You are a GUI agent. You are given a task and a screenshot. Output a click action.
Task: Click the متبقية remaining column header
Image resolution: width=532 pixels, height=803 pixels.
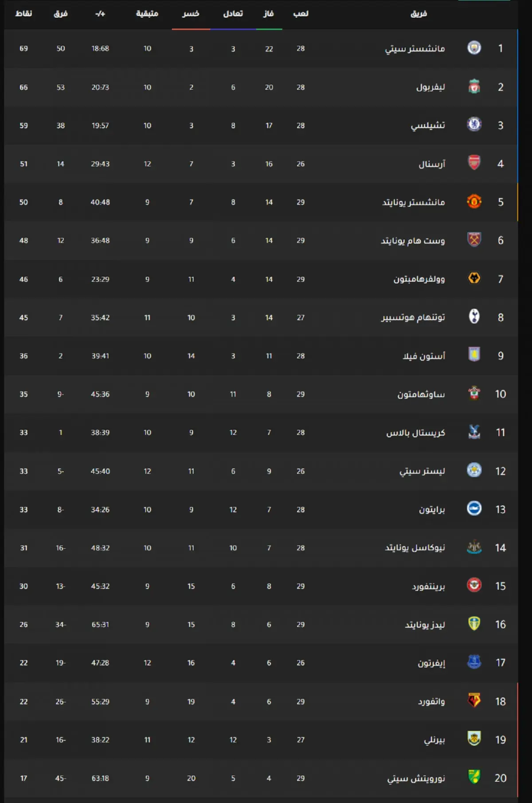pyautogui.click(x=147, y=14)
